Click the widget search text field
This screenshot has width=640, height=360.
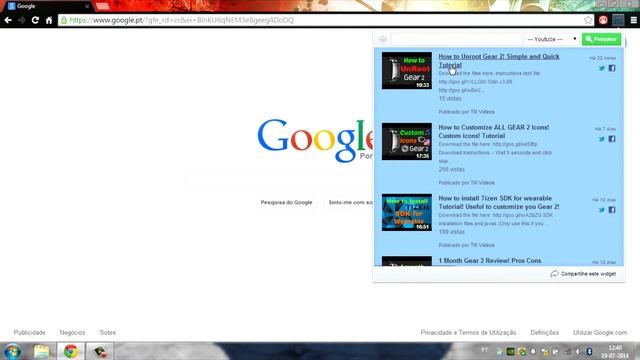456,39
